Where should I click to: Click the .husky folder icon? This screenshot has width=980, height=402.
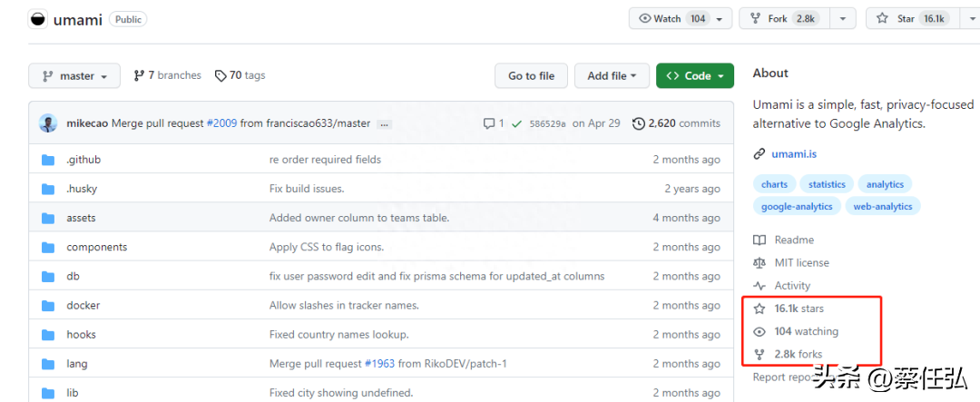pyautogui.click(x=48, y=189)
